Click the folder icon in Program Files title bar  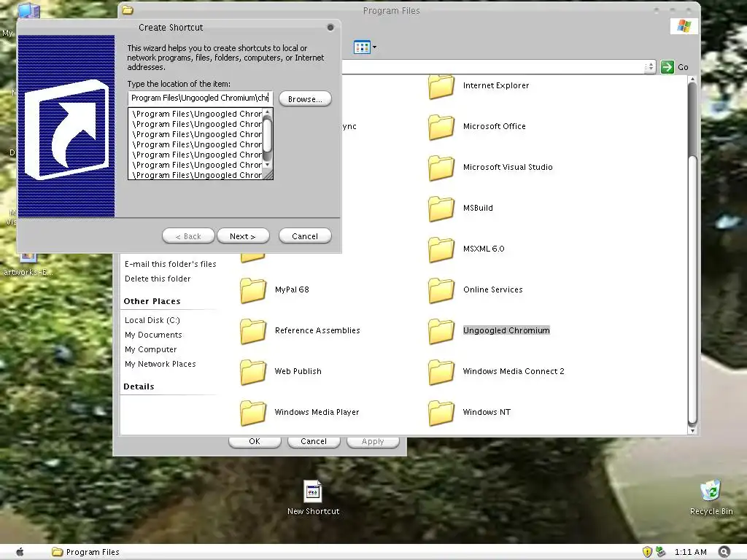point(127,10)
